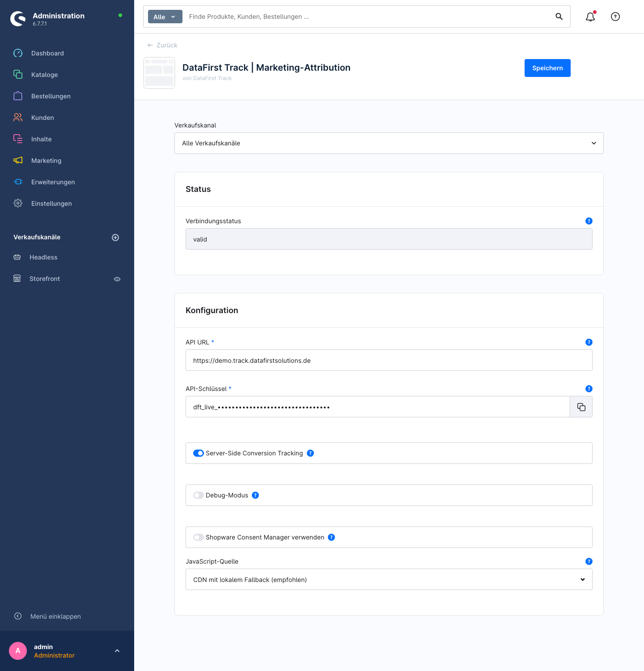Click the Dashboard gauge icon
The width and height of the screenshot is (644, 671).
click(18, 53)
